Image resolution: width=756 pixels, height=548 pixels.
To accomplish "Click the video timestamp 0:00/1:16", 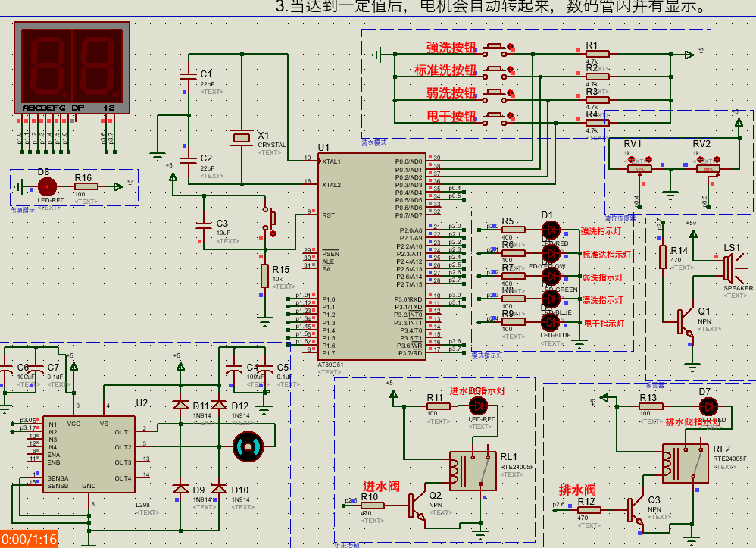I will [29, 539].
